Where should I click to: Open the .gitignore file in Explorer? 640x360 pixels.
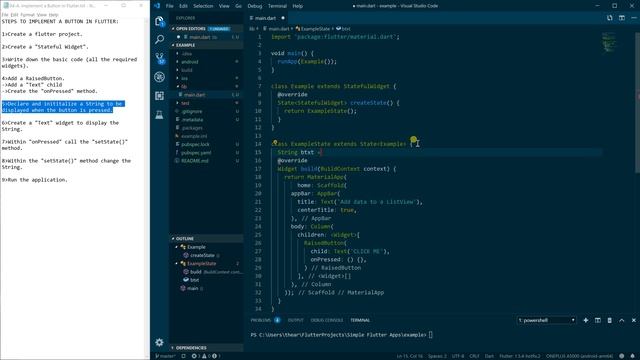pos(192,111)
